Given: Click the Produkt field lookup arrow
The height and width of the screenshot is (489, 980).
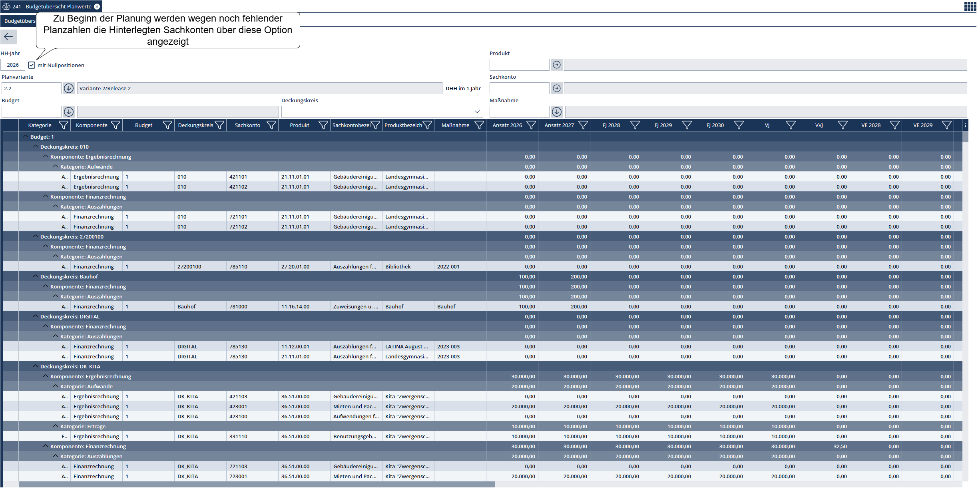Looking at the screenshot, I should (556, 65).
